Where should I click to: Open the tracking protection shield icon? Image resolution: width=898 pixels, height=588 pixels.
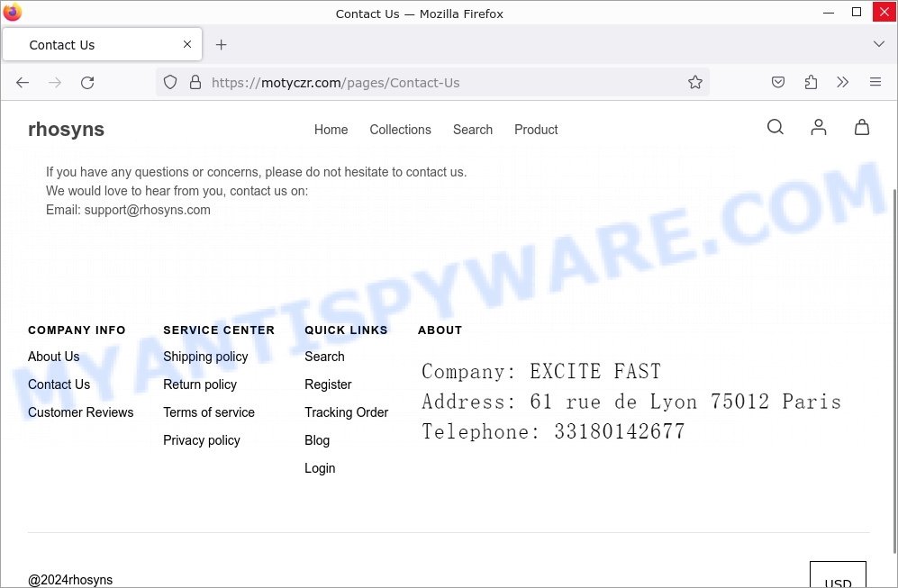point(170,83)
